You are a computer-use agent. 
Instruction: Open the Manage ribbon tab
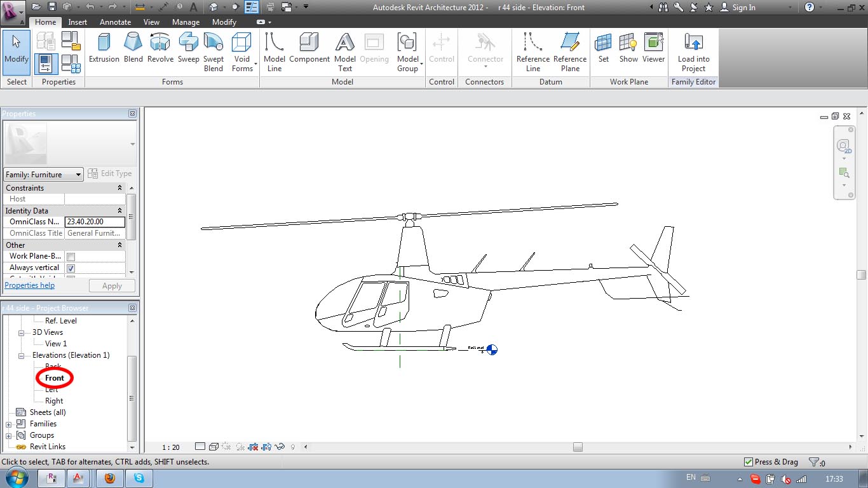[186, 22]
